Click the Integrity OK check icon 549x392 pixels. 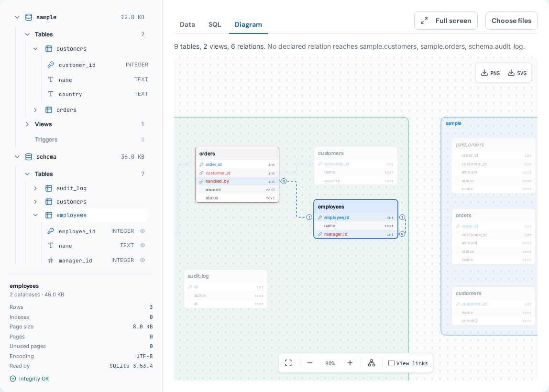(13, 379)
